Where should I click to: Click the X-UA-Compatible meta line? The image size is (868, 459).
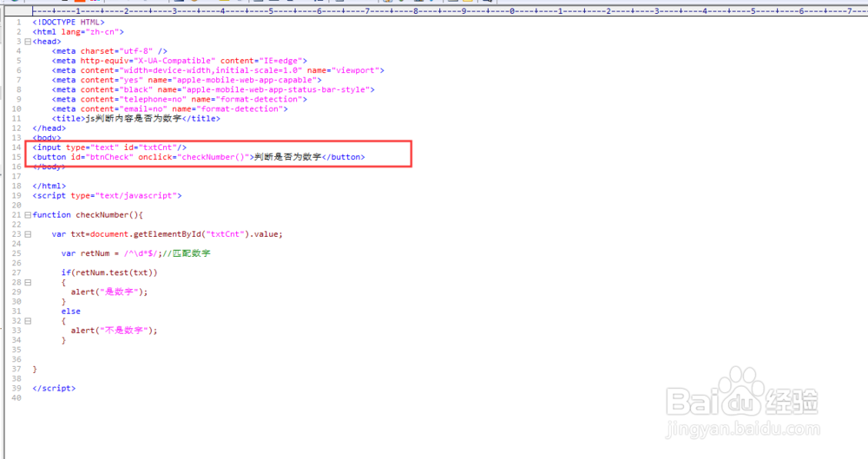[x=180, y=61]
